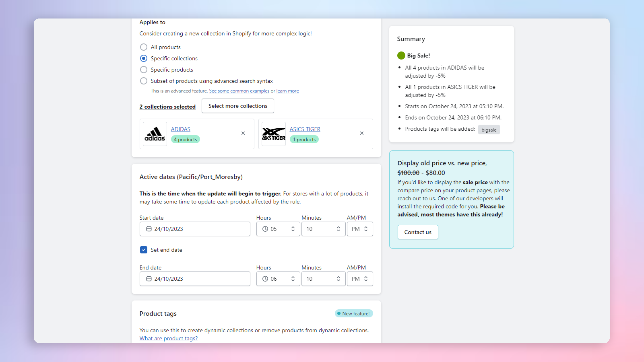This screenshot has width=644, height=362.
Task: Open the end date calendar picker
Action: 149,278
